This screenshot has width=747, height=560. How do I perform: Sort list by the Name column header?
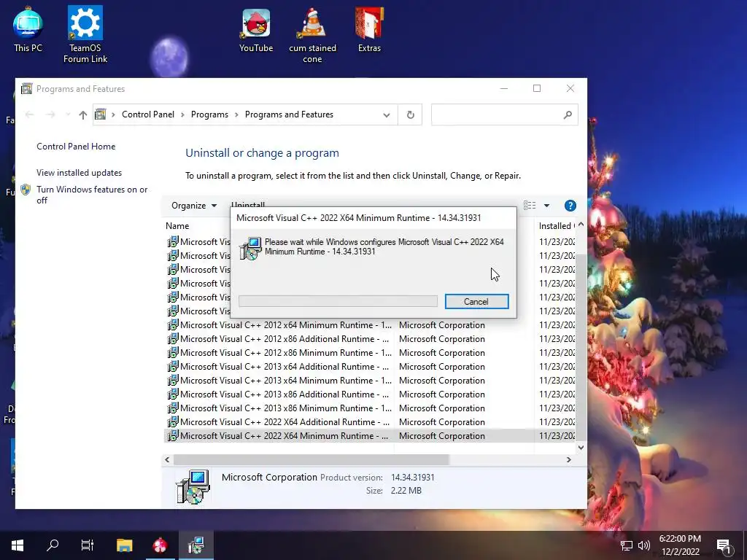point(177,226)
